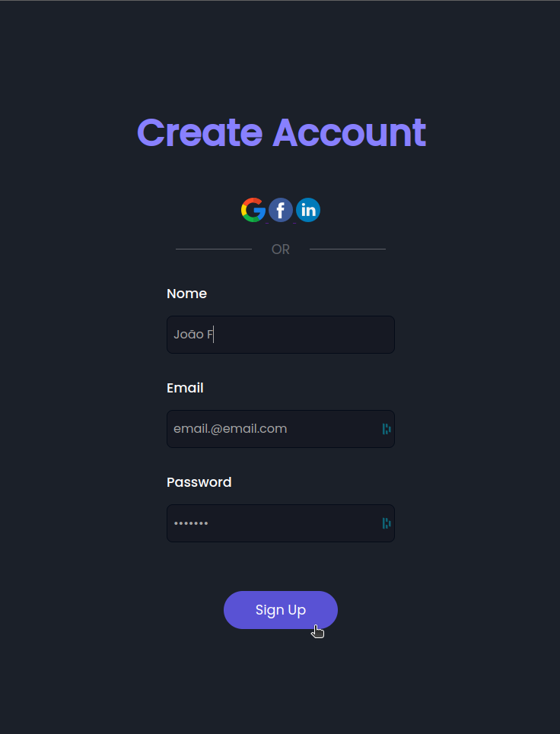Screen dimensions: 560x734
Task: Open Dashlane autofill in the Email field
Action: [x=387, y=428]
